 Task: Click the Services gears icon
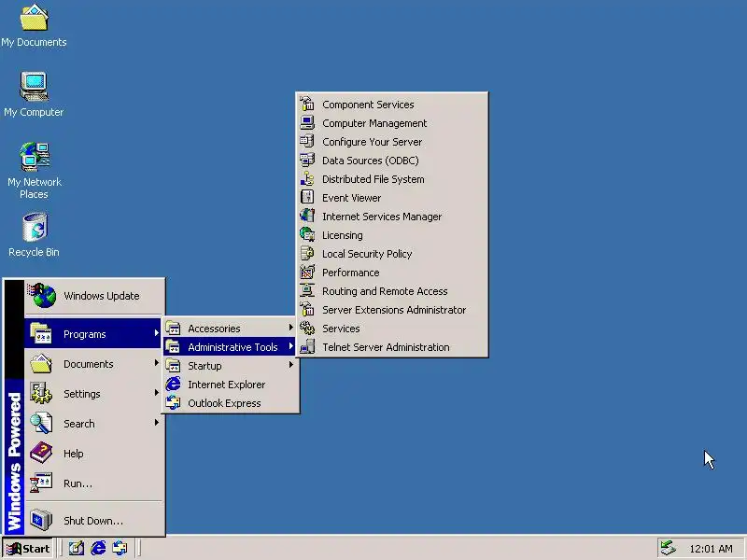[x=307, y=328]
